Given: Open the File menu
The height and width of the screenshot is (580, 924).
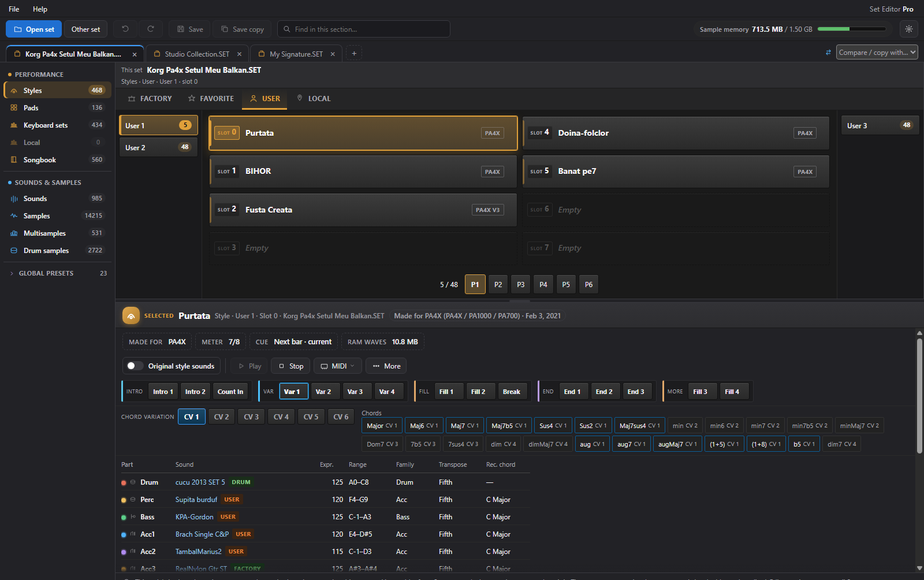Looking at the screenshot, I should point(14,9).
